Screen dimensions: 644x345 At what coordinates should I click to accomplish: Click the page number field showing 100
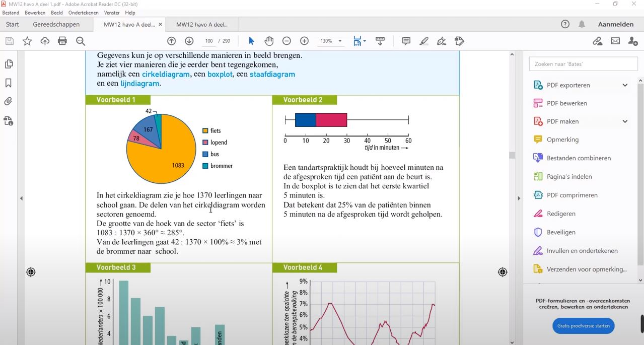tap(209, 41)
